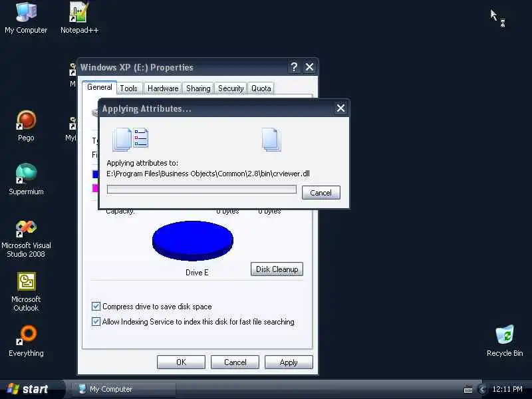
Task: Open the Everything search shortcut
Action: coord(26,341)
